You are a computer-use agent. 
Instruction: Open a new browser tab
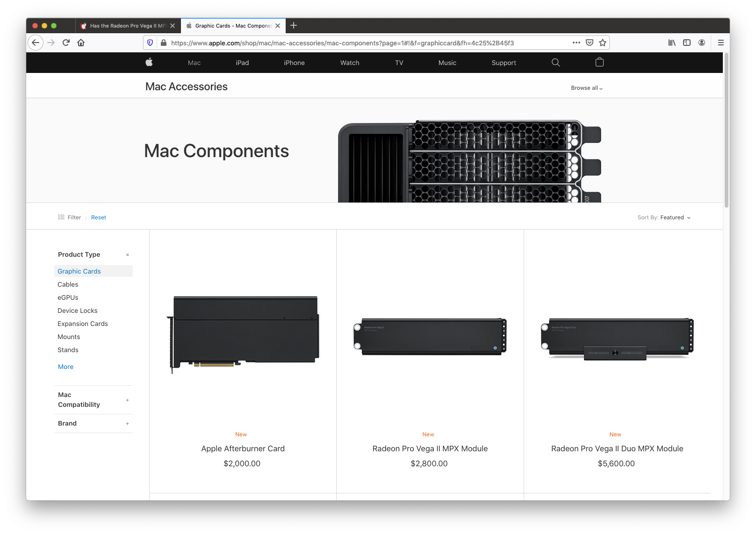294,25
